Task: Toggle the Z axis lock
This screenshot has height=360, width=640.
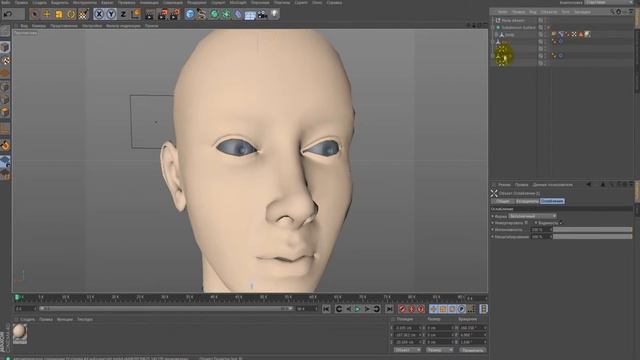Action: coord(123,14)
